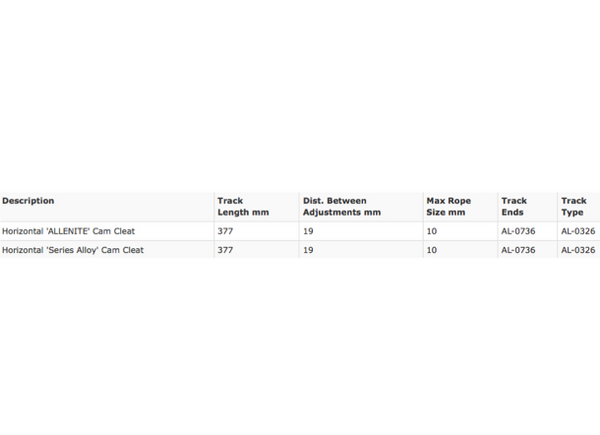Click AL-0326 in the ALLENITE row
The image size is (600, 435).
(578, 231)
